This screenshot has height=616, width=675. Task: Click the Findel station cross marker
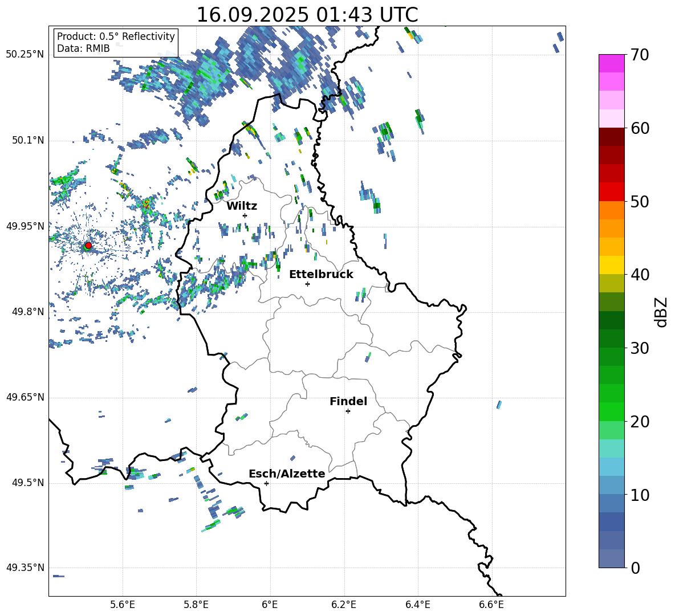pyautogui.click(x=348, y=411)
